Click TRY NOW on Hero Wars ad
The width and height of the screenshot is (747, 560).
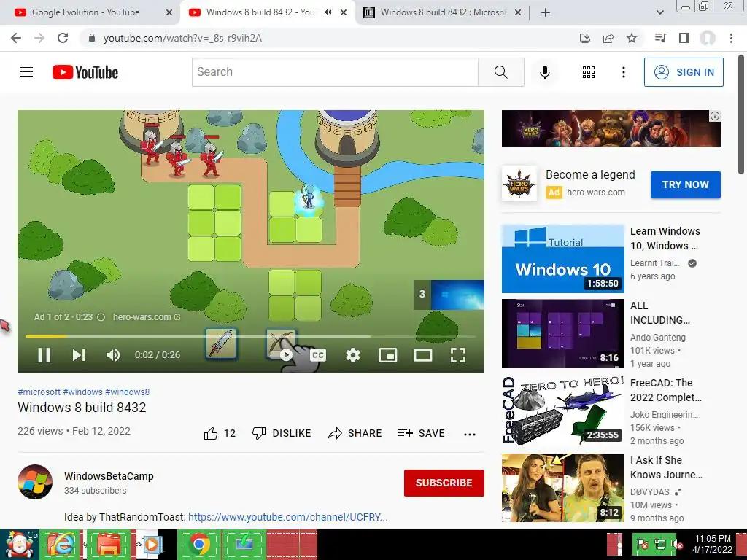pyautogui.click(x=686, y=184)
